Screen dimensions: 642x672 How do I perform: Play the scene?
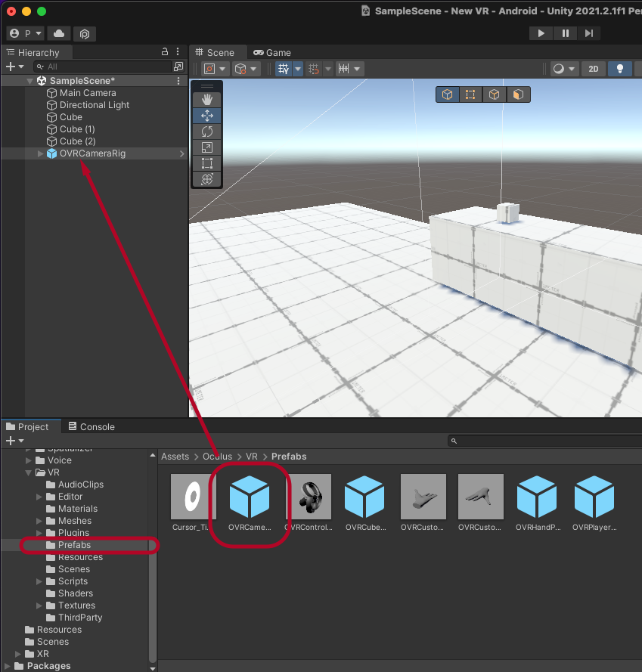541,33
